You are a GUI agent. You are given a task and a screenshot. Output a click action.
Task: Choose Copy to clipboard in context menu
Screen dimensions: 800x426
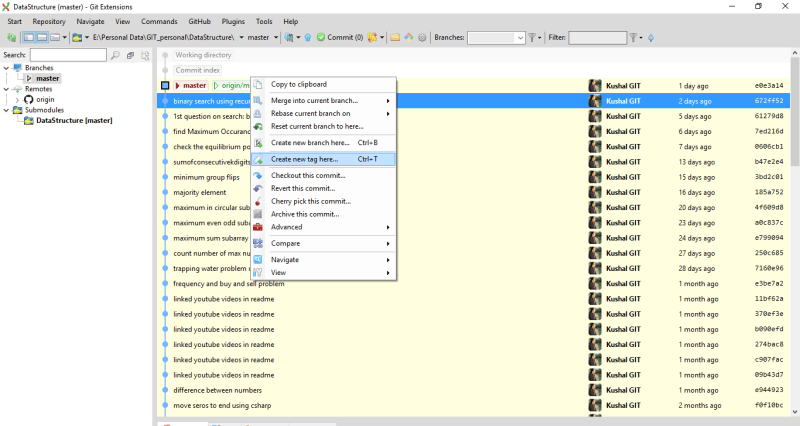tap(323, 84)
